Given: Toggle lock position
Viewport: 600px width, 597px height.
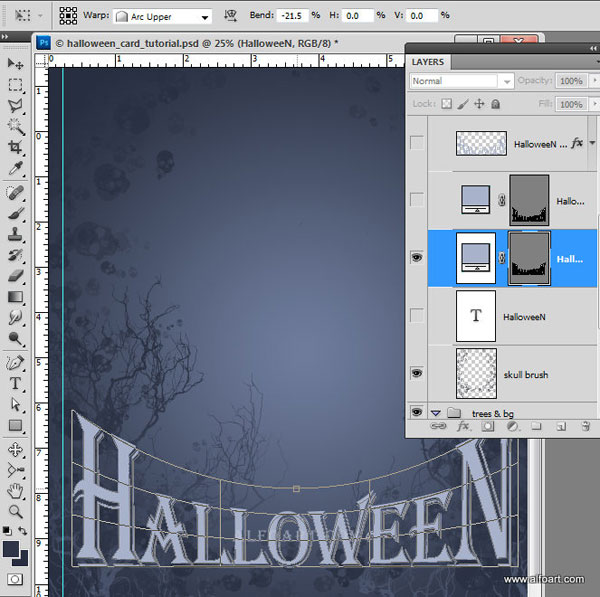Looking at the screenshot, I should pyautogui.click(x=479, y=104).
